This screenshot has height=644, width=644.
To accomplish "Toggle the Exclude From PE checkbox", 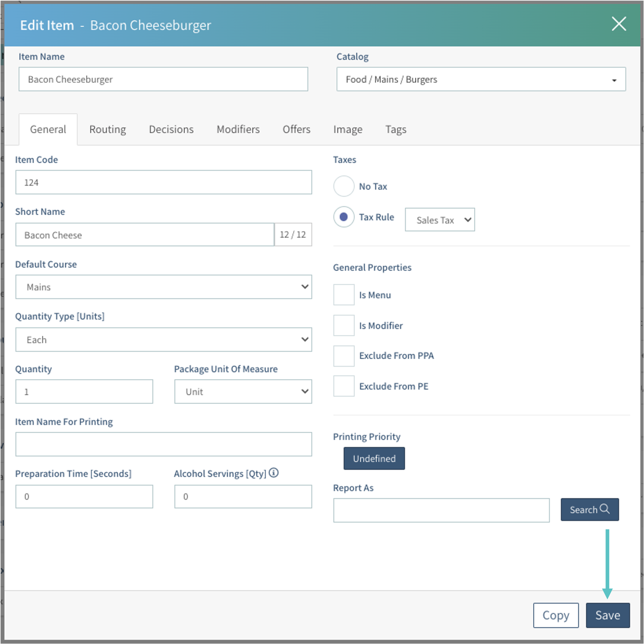I will click(344, 386).
